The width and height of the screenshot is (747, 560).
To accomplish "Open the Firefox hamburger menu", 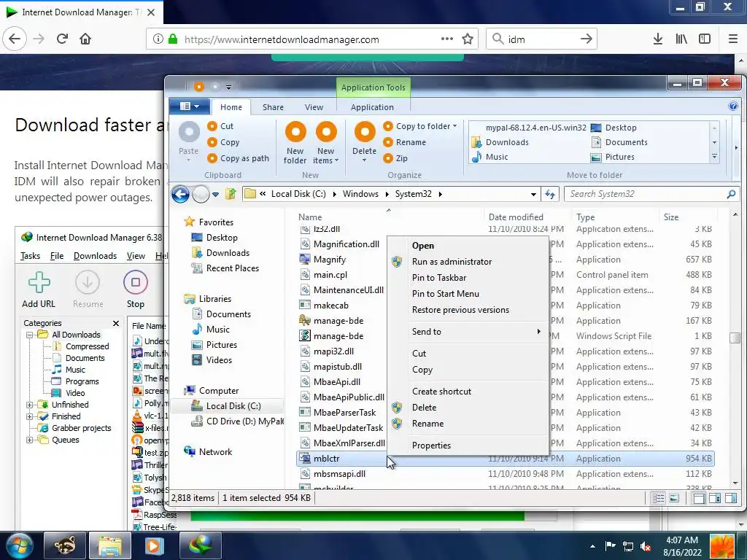I will click(733, 39).
